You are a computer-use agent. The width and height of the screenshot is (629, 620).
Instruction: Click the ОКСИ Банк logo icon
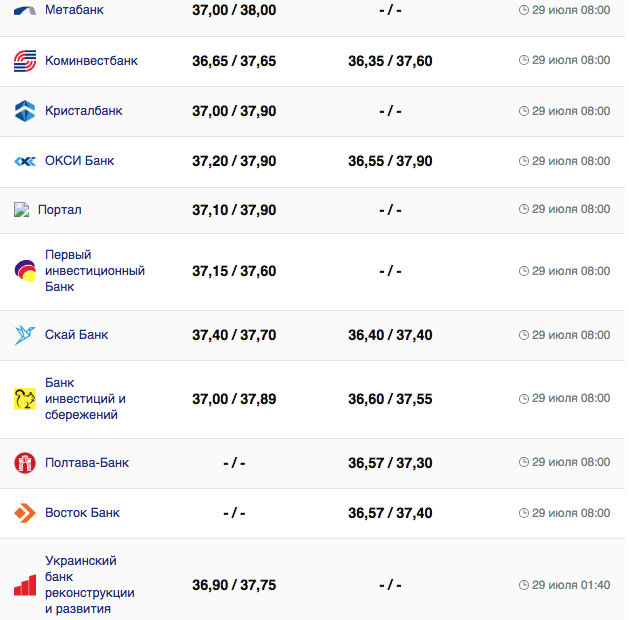point(25,161)
